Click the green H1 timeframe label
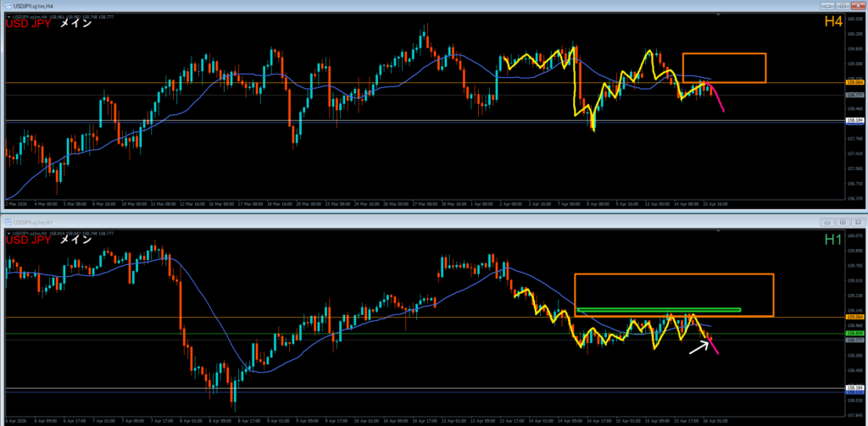 point(834,239)
